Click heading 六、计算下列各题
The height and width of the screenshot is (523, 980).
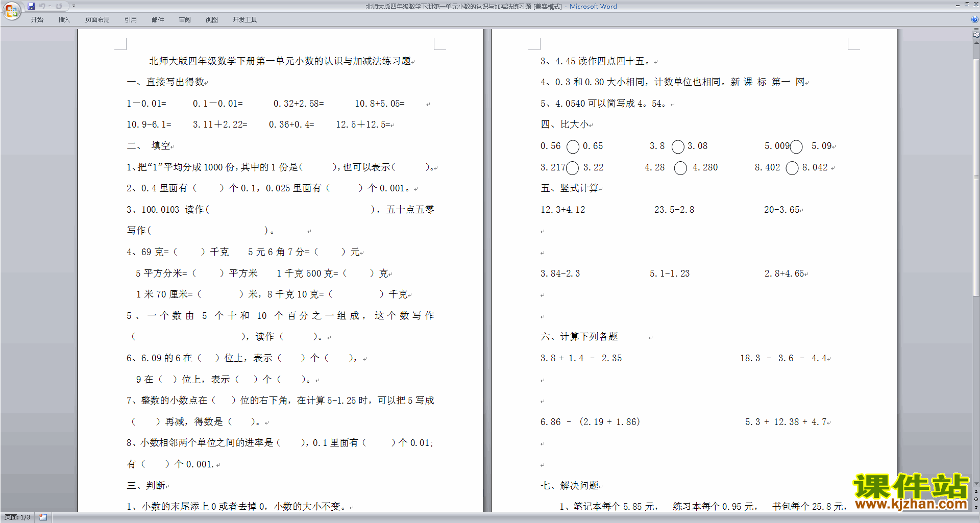pos(579,337)
